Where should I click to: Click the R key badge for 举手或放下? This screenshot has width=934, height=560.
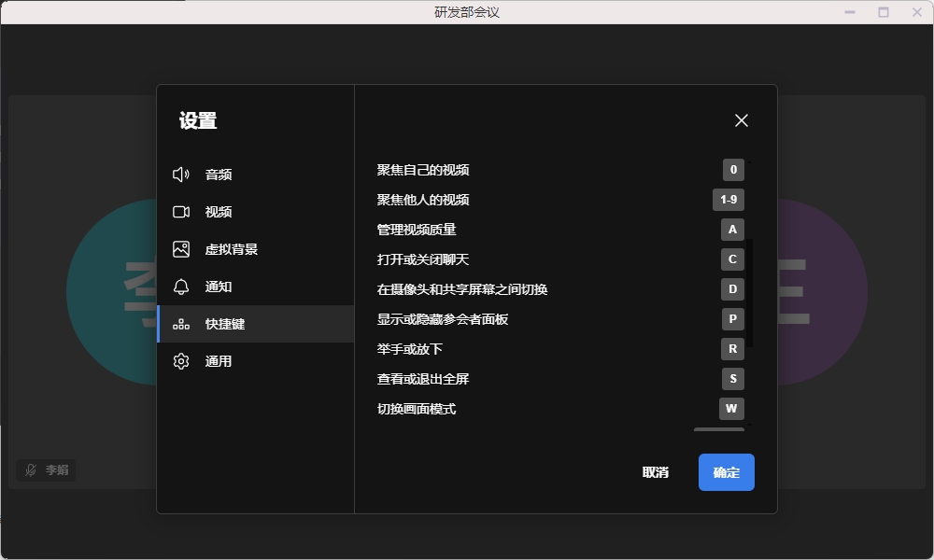tap(732, 349)
